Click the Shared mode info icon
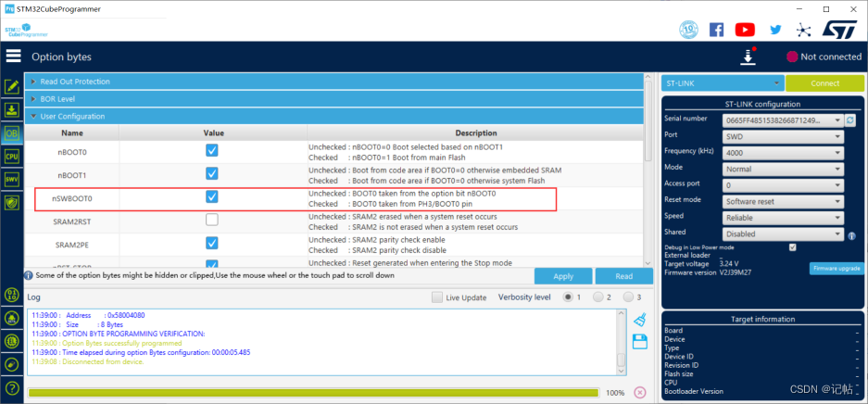The width and height of the screenshot is (868, 404). [x=851, y=235]
